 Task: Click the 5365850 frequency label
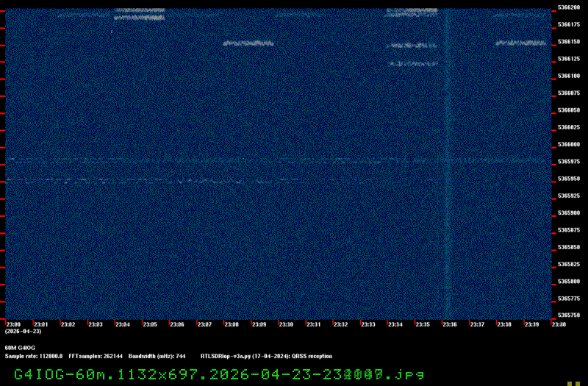(569, 247)
